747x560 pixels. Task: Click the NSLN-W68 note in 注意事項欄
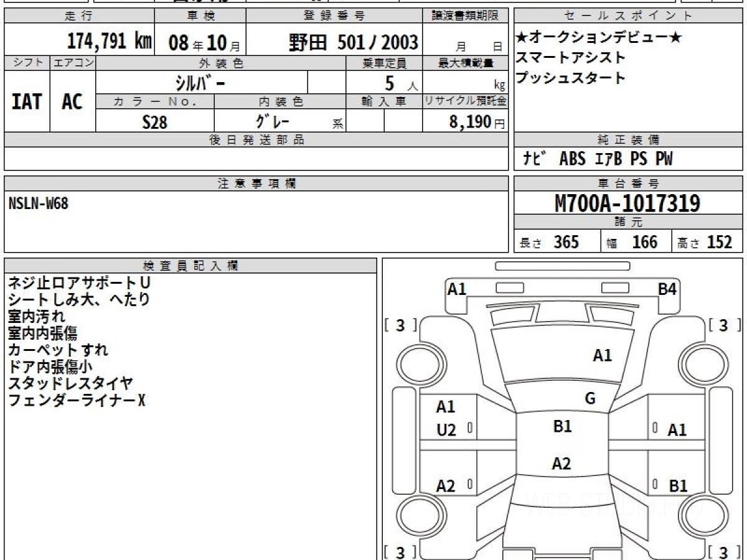[x=39, y=203]
